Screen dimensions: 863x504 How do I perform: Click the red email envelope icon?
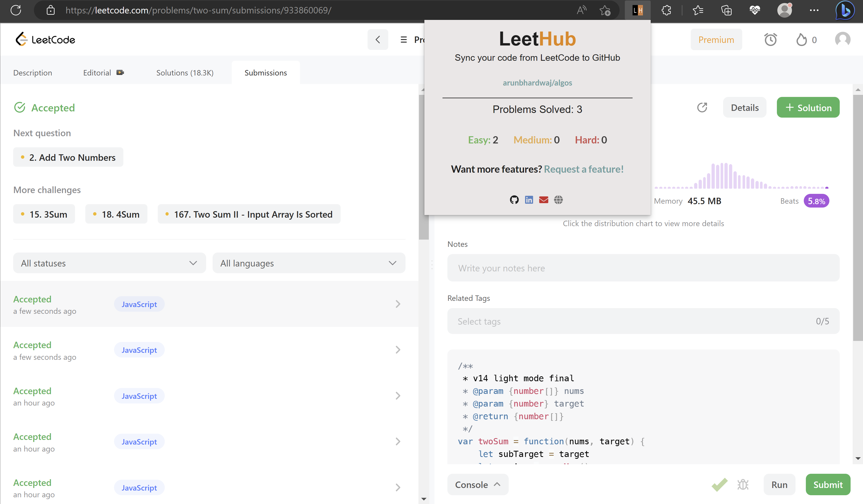coord(544,200)
